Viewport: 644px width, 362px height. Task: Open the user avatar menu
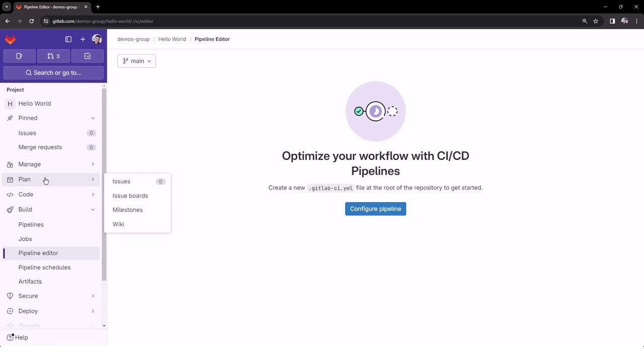(97, 39)
